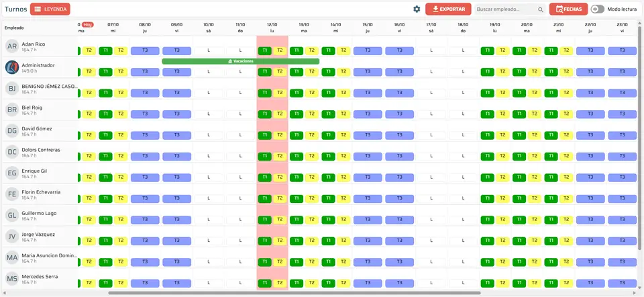Image resolution: width=644 pixels, height=297 pixels.
Task: Click the AR avatar for Adan Rico
Action: [12, 46]
